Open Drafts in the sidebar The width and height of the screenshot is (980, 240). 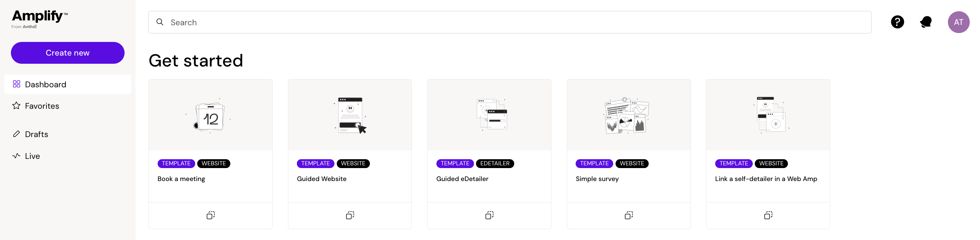[x=37, y=134]
